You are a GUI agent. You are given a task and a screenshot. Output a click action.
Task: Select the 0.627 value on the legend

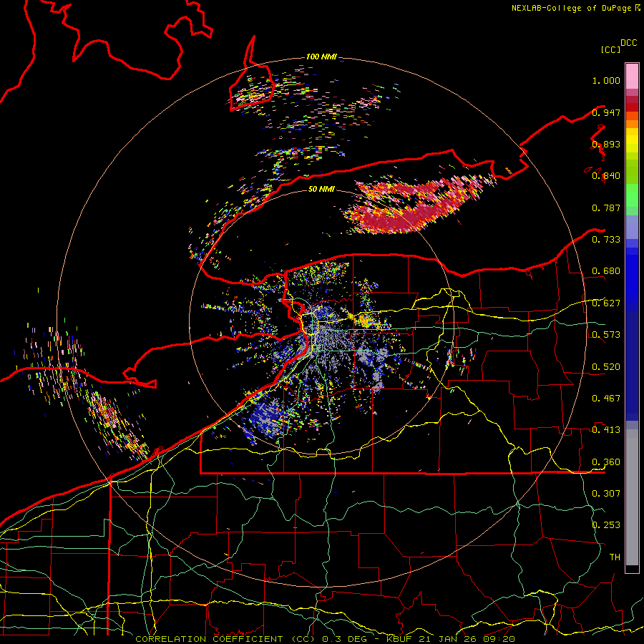(606, 303)
